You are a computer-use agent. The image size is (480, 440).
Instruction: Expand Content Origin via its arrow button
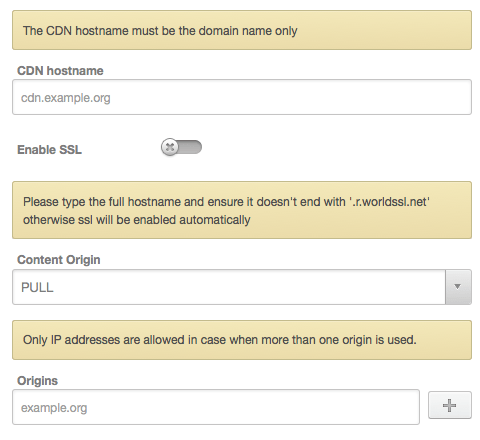click(458, 287)
